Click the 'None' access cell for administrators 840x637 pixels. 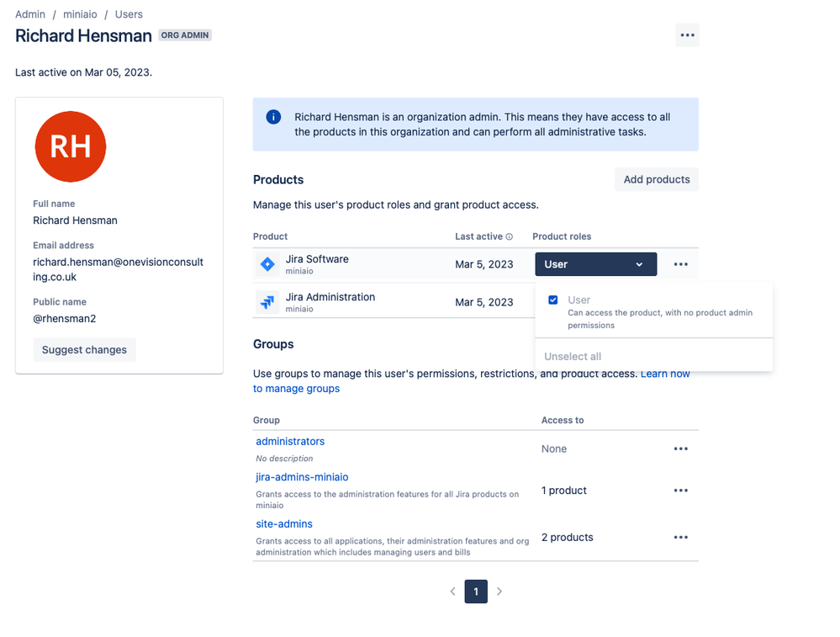tap(554, 449)
